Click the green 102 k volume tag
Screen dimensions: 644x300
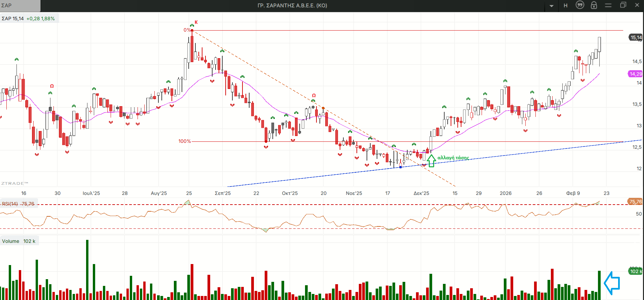[x=635, y=271]
